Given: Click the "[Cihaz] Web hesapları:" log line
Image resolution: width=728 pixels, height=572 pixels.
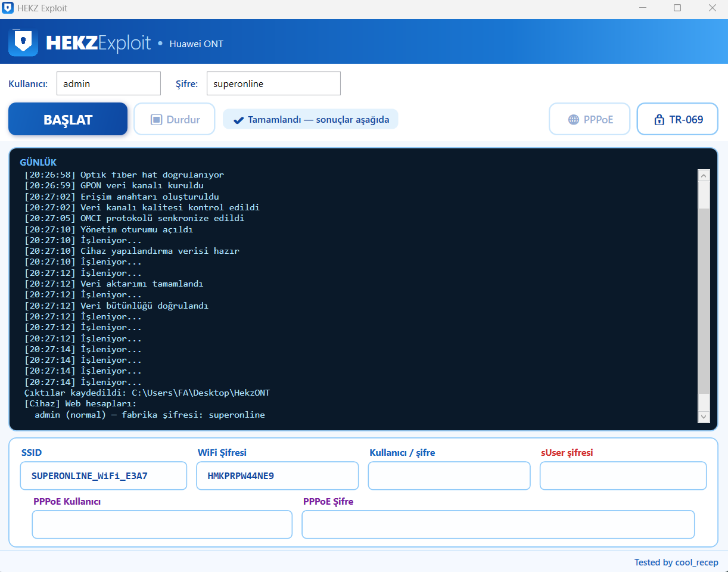Looking at the screenshot, I should pyautogui.click(x=80, y=403).
